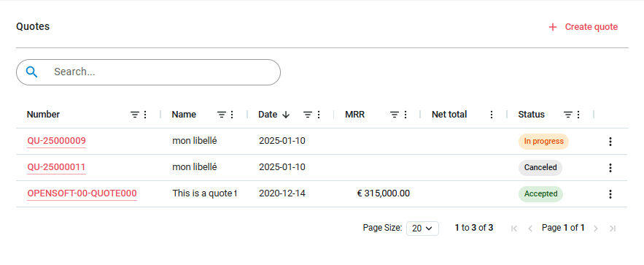The height and width of the screenshot is (265, 644).
Task: Click "mon libellé" in the QU-25000009 row
Action: (195, 141)
